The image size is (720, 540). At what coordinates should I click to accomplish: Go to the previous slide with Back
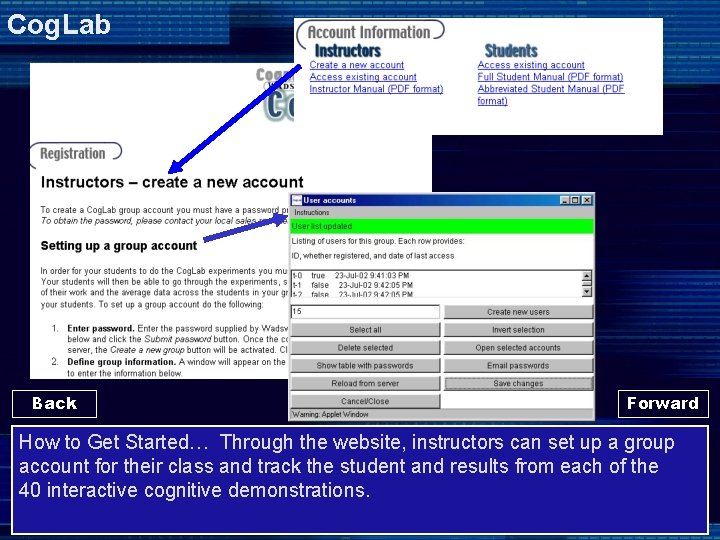[x=54, y=404]
